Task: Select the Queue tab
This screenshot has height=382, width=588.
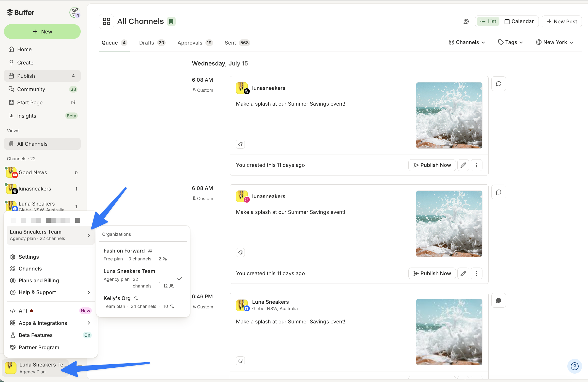Action: pos(114,43)
